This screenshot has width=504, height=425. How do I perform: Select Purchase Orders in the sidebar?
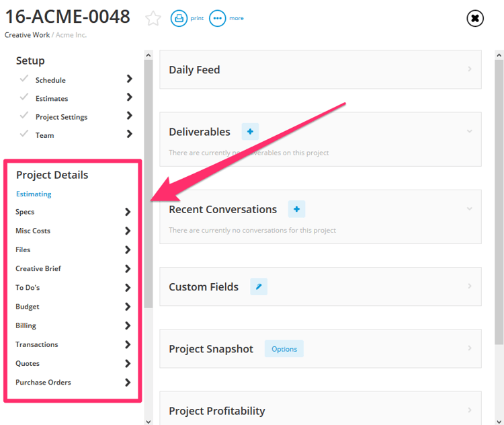click(43, 383)
